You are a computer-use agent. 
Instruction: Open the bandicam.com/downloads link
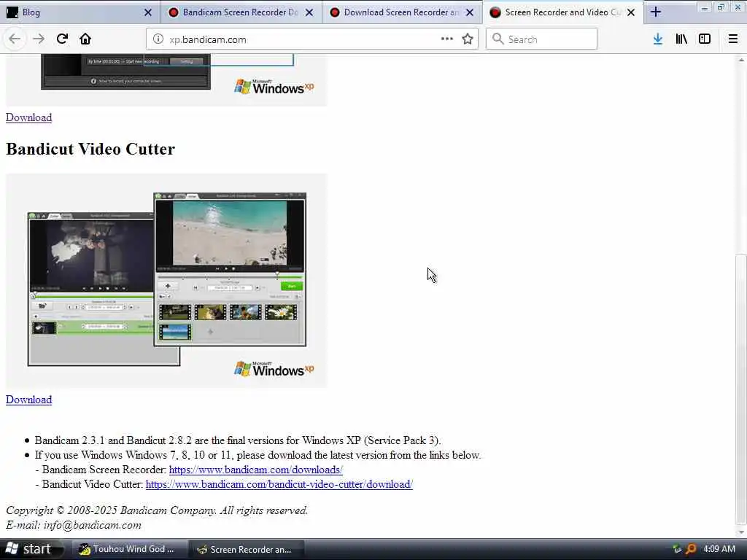[x=256, y=470]
